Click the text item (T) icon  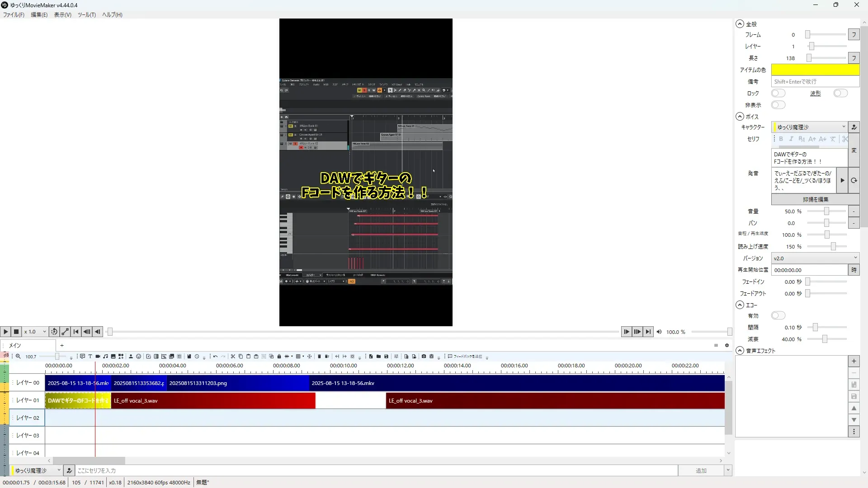click(x=90, y=357)
